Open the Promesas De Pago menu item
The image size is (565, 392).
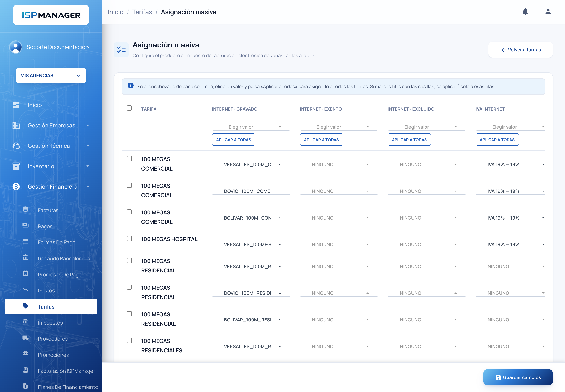tap(51, 274)
